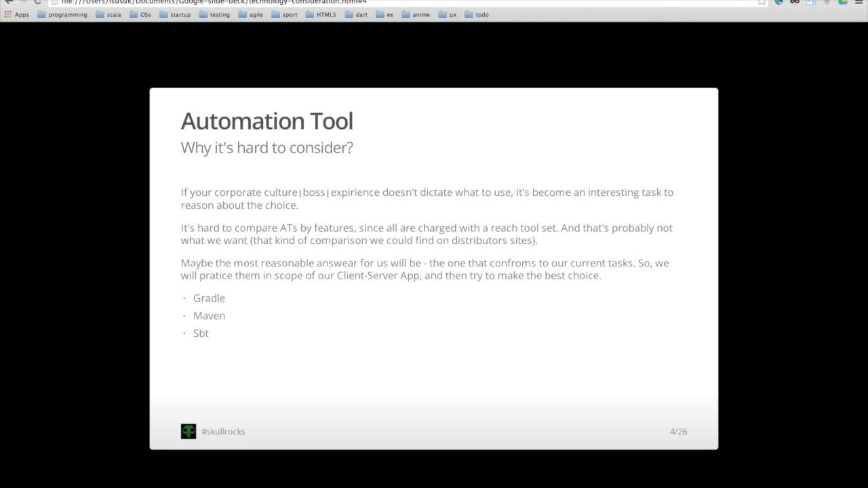
Task: Click the 4/26 slide counter
Action: tap(678, 432)
